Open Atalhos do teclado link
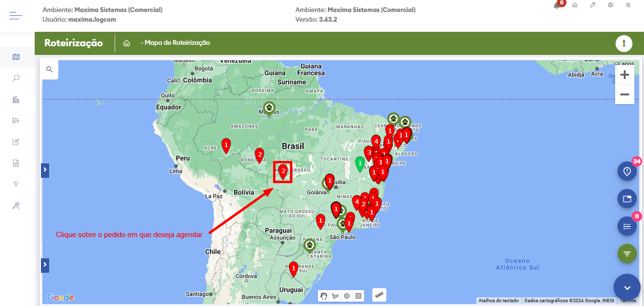This screenshot has width=644, height=306. coord(499,300)
